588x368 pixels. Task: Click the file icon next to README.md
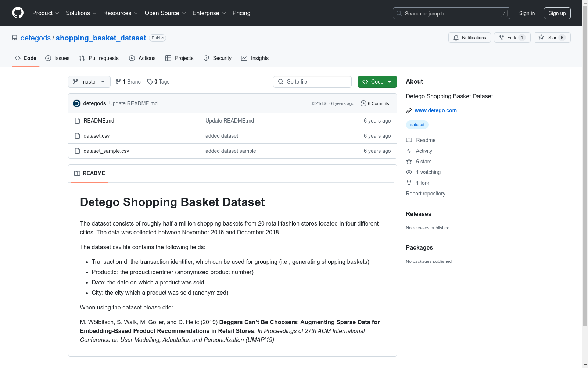tap(77, 121)
